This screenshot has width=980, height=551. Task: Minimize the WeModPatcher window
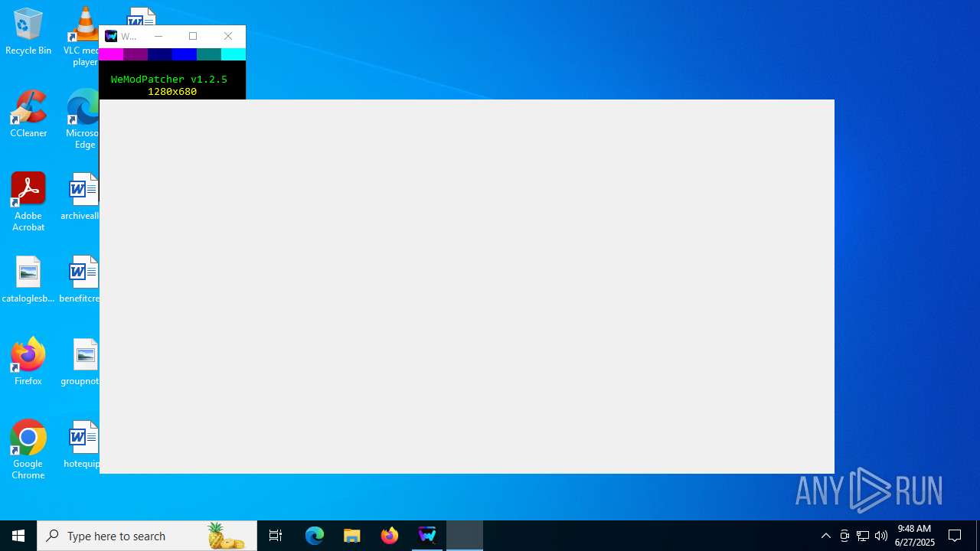(x=158, y=36)
